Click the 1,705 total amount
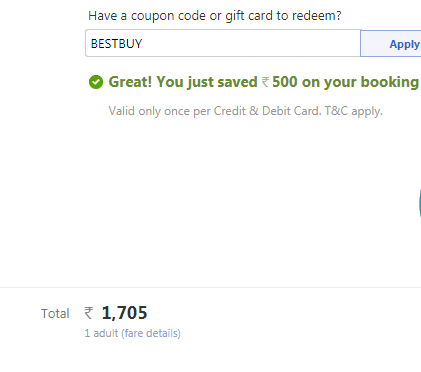The height and width of the screenshot is (372, 421). [x=124, y=313]
